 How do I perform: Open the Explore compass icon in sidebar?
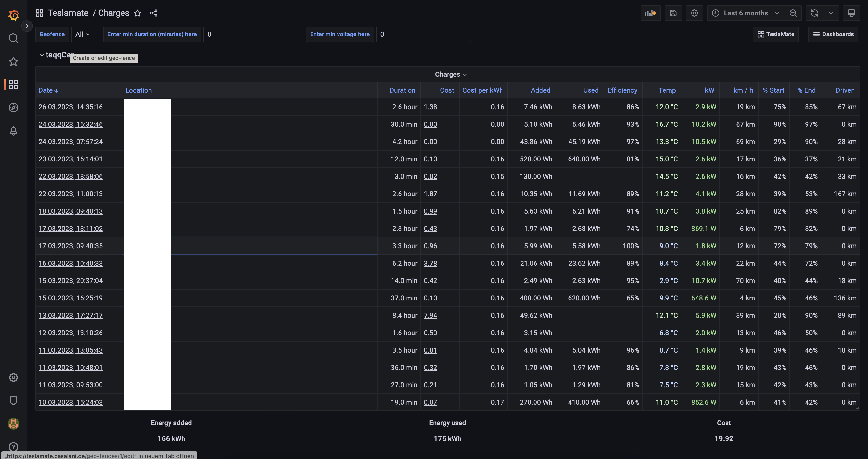coord(14,108)
